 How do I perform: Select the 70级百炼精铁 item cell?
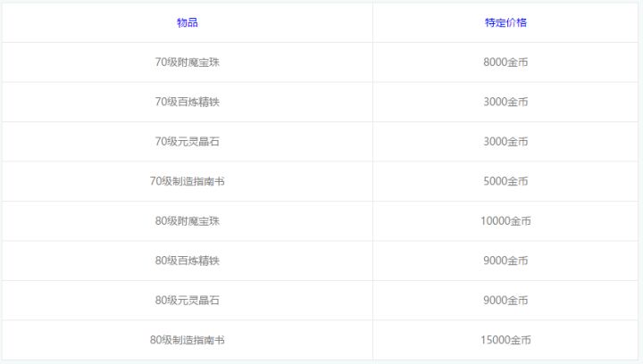[188, 102]
